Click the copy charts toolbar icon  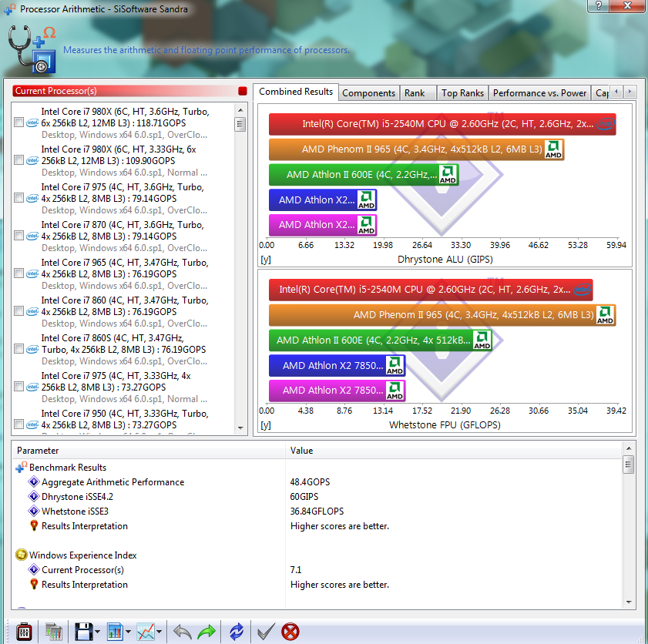[53, 631]
